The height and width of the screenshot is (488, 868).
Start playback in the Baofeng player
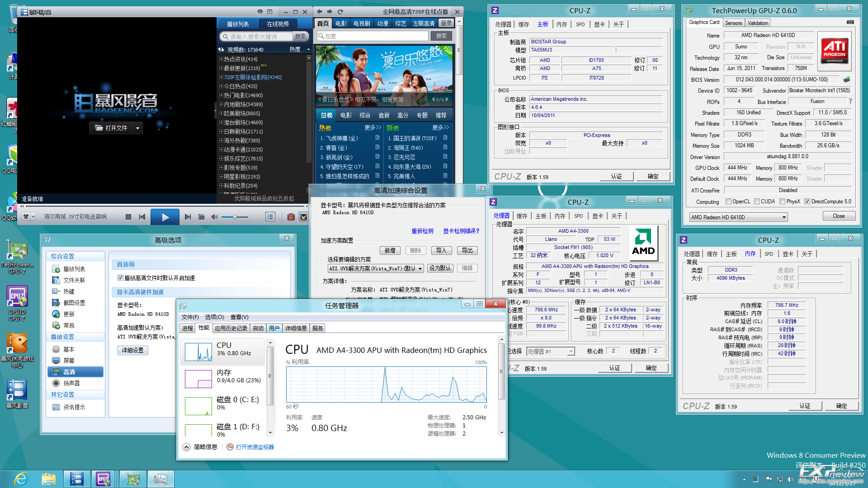pos(165,217)
